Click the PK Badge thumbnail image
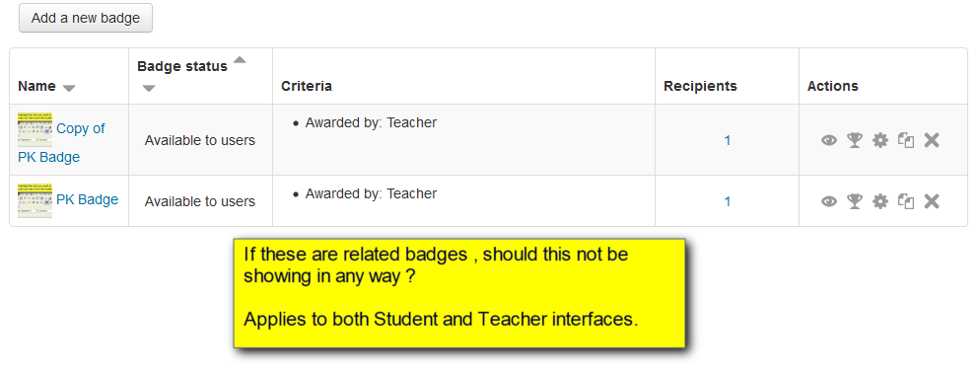 pyautogui.click(x=35, y=200)
